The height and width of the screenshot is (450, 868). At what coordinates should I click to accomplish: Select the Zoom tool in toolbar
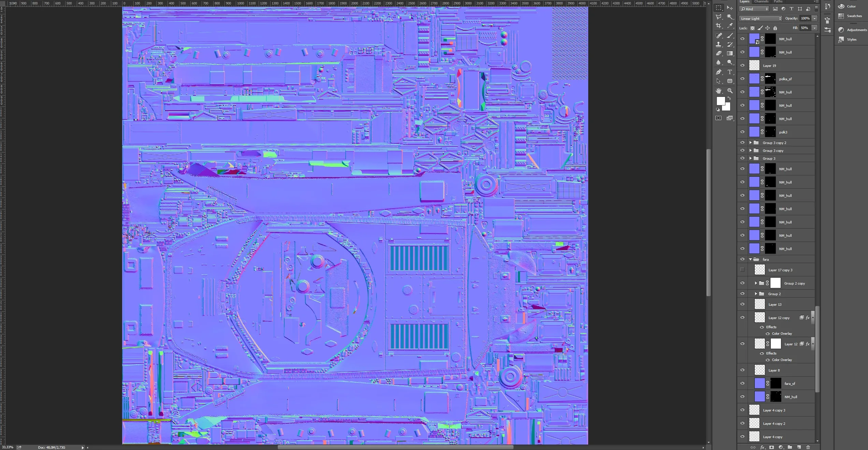coord(730,91)
